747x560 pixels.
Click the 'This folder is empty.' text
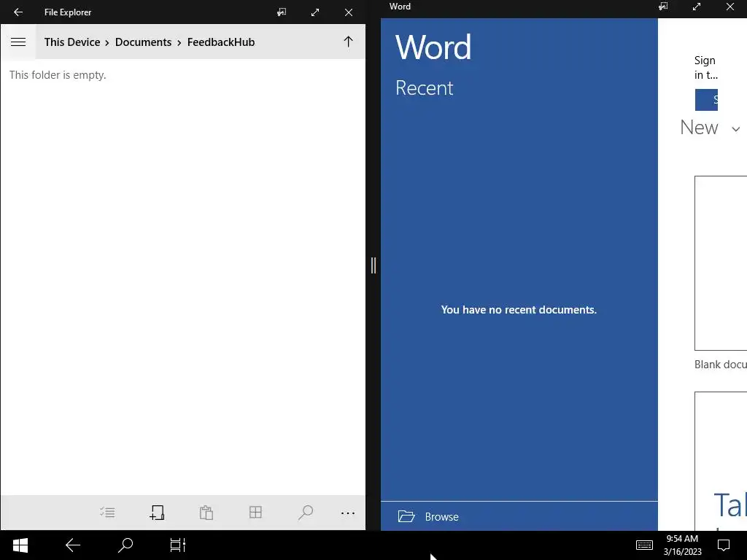(58, 75)
